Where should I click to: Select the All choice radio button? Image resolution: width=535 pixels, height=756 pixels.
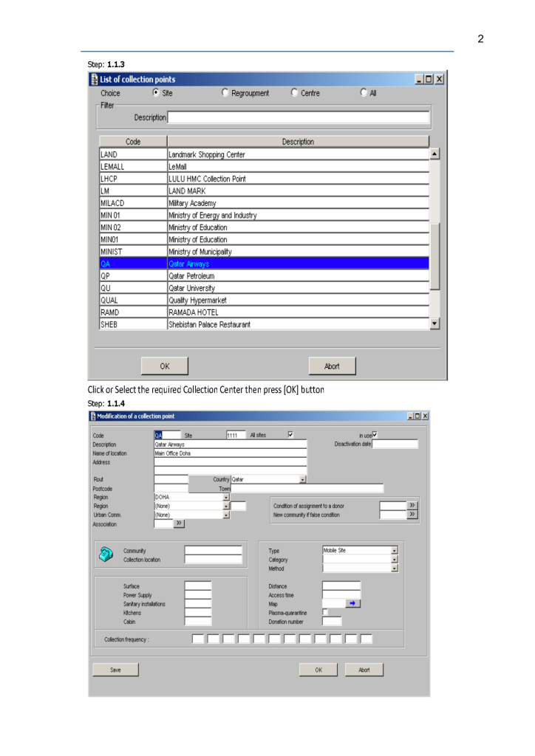(364, 93)
